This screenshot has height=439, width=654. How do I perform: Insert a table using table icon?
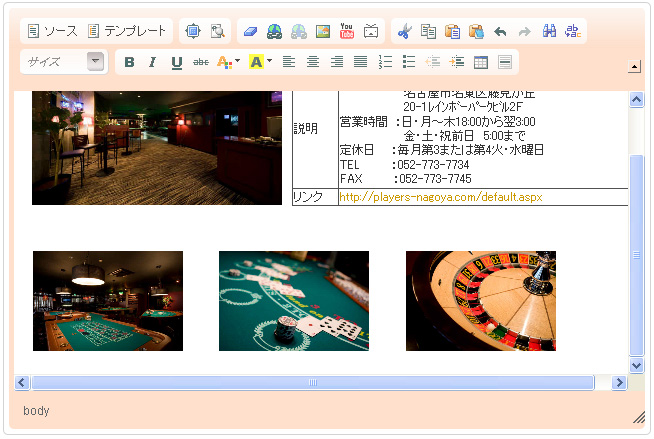(x=481, y=62)
